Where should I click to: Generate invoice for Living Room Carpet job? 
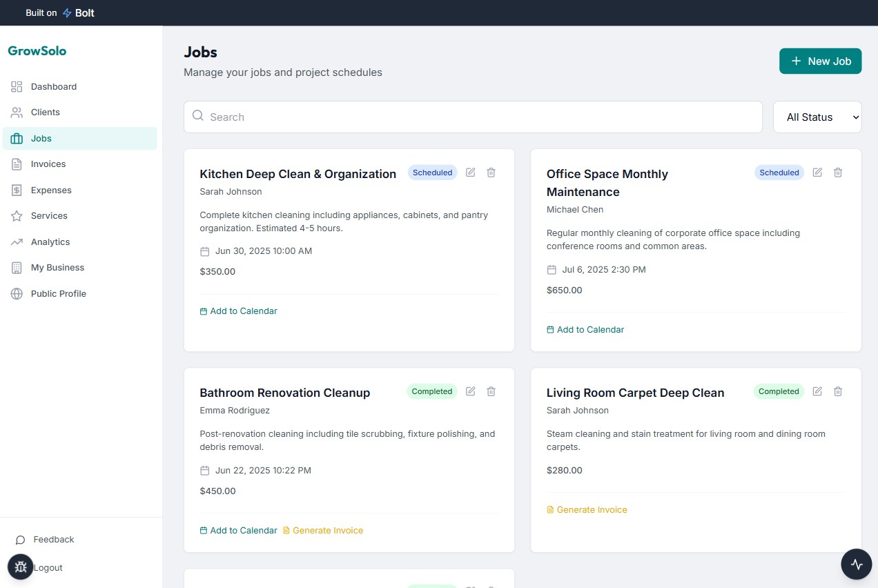tap(587, 510)
